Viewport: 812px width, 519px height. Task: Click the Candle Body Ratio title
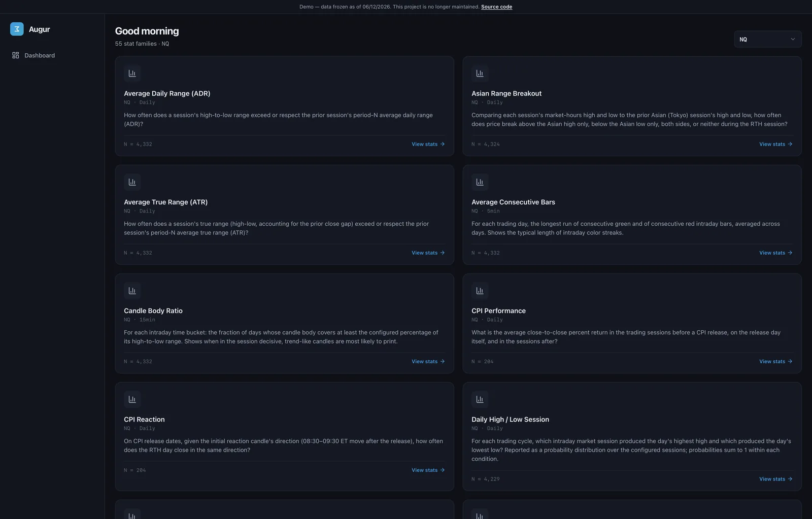tap(153, 310)
